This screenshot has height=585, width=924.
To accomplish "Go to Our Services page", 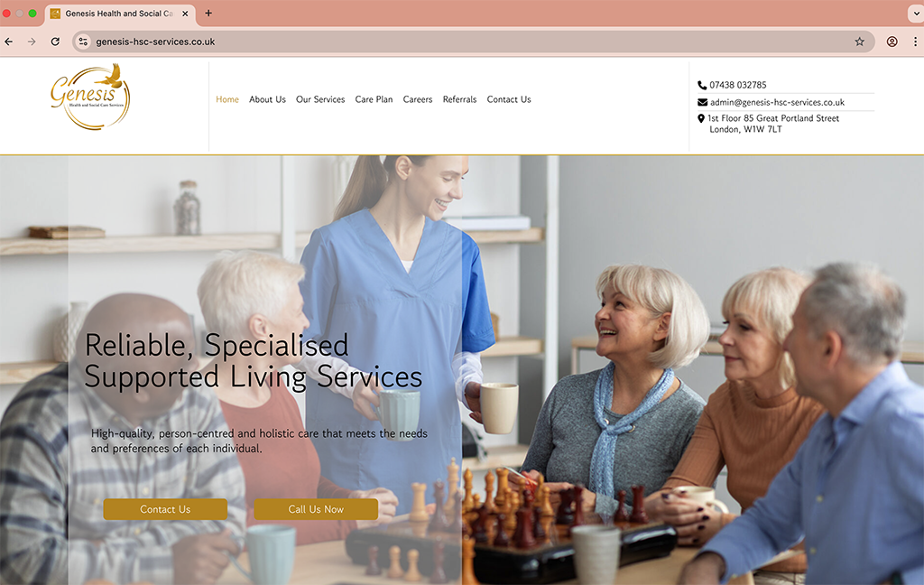I will 320,99.
